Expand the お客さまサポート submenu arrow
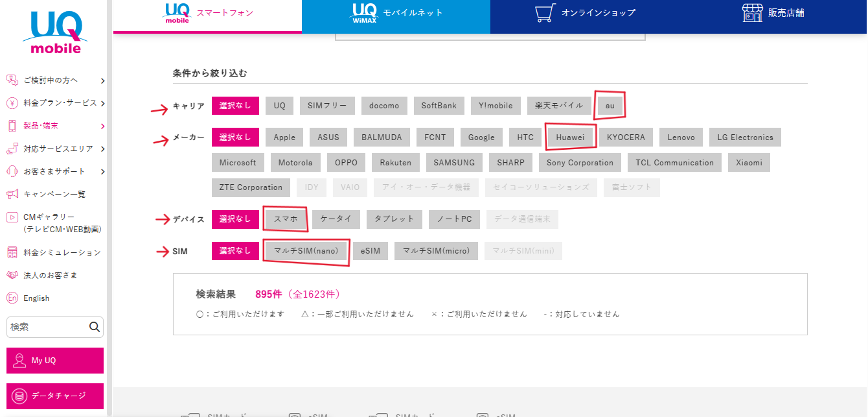 point(103,171)
